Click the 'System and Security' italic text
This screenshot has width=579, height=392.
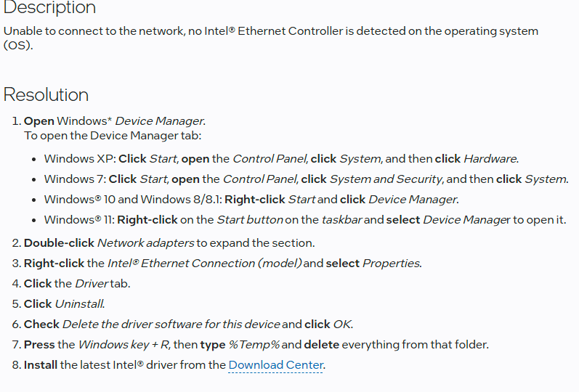(x=386, y=179)
